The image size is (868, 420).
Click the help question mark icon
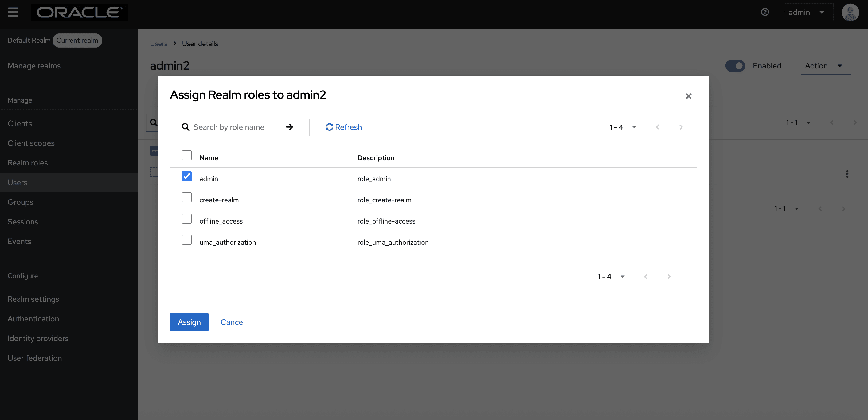point(765,12)
